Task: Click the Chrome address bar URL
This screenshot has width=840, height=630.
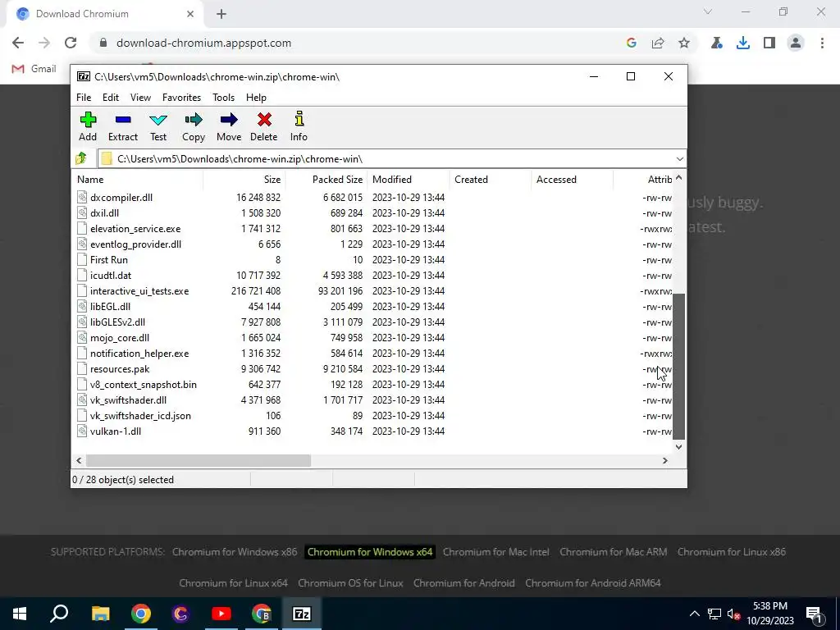Action: coord(203,43)
